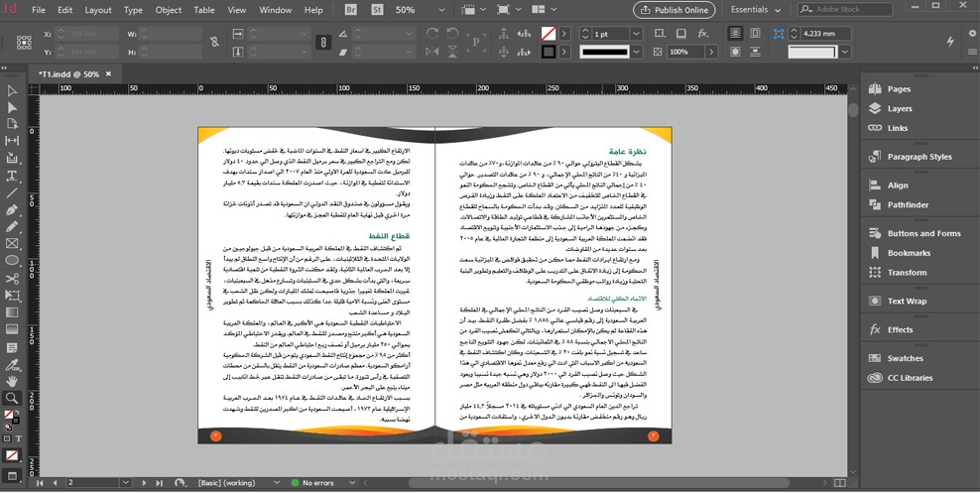
Task: Click the Flip Horizontal icon
Action: tap(431, 52)
